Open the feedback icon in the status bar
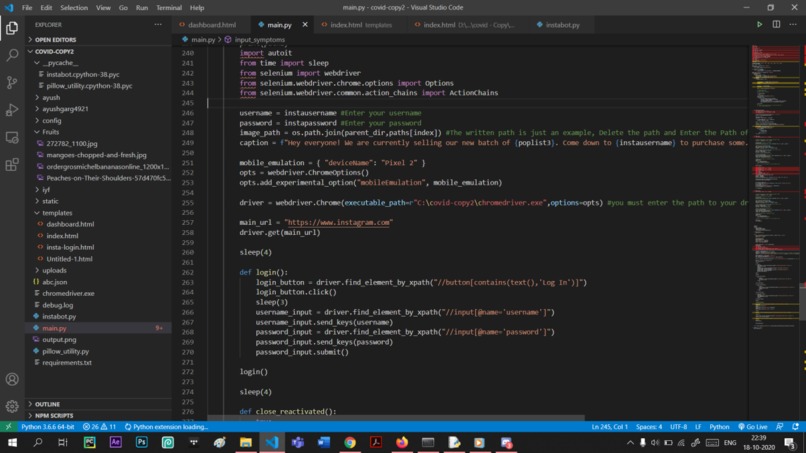Image resolution: width=806 pixels, height=453 pixels. (x=780, y=427)
